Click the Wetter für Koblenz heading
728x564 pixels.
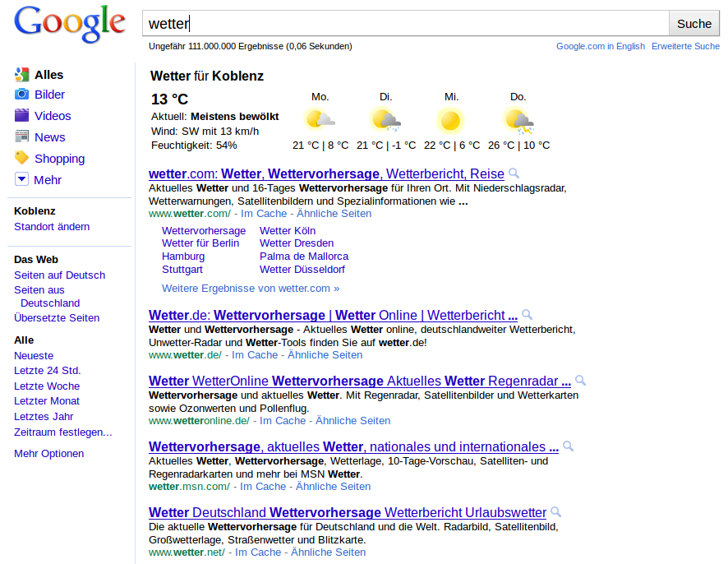pos(207,76)
